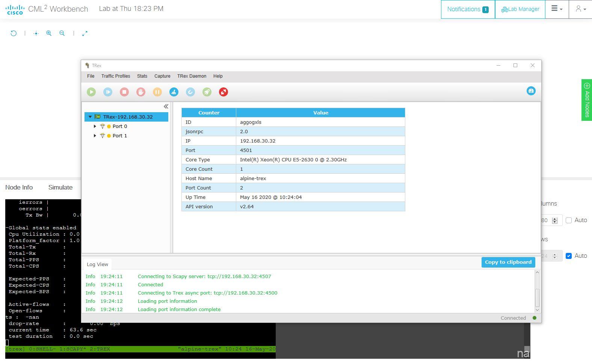The height and width of the screenshot is (364, 592).
Task: Select the Log View tab
Action: [x=97, y=264]
